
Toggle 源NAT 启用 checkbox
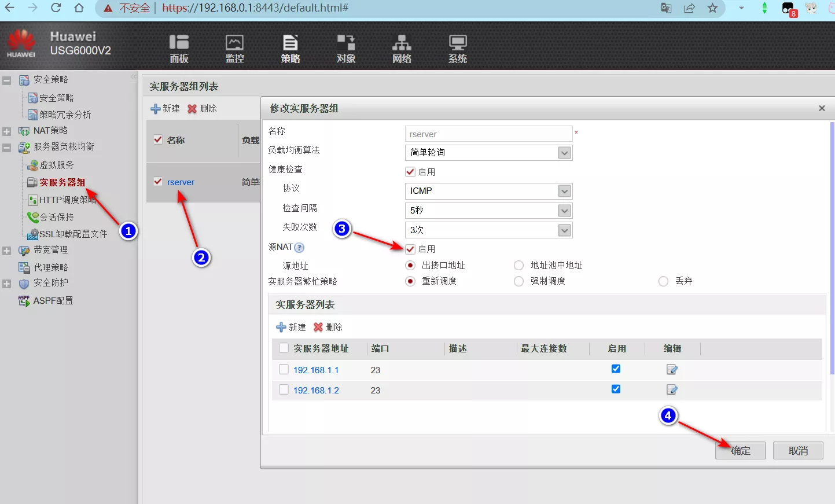[410, 249]
